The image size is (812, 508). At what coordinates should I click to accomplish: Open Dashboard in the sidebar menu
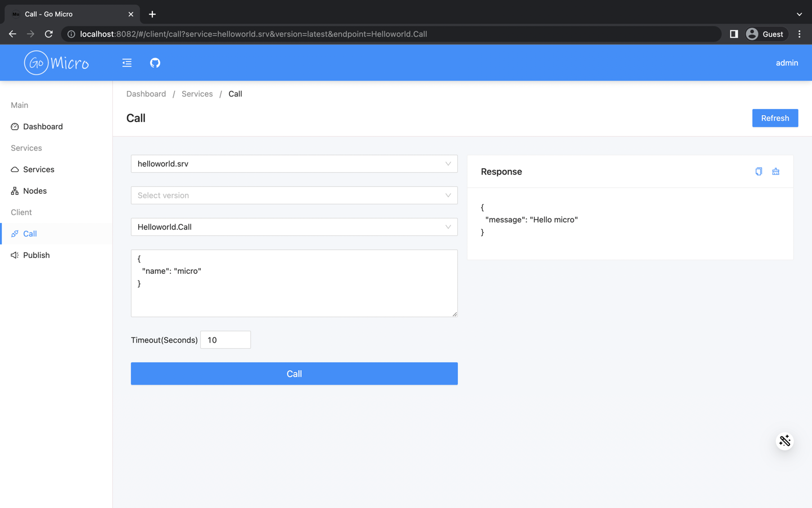(56, 126)
